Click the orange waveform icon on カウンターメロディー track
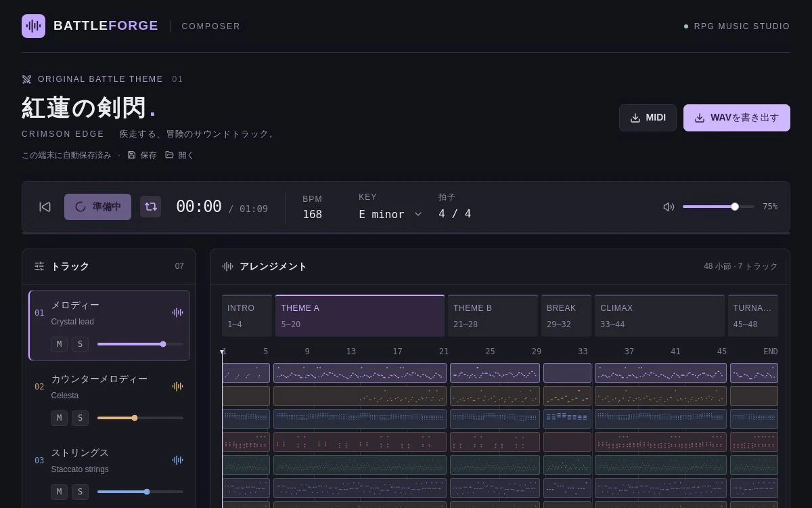 [177, 386]
